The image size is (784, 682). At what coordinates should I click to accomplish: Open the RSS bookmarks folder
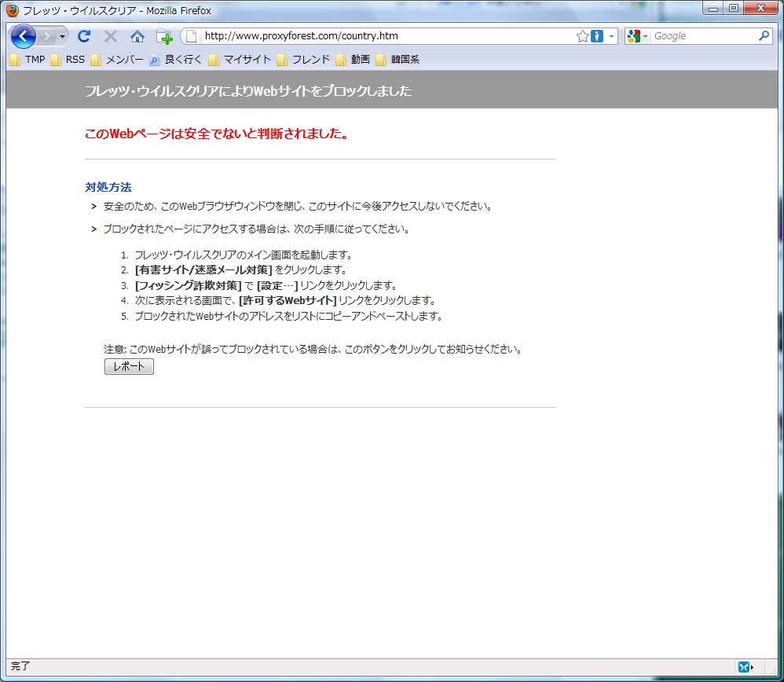pyautogui.click(x=68, y=60)
